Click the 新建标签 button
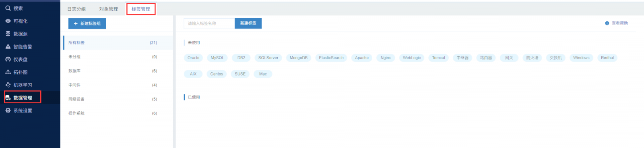The height and width of the screenshot is (148, 644). pyautogui.click(x=248, y=23)
